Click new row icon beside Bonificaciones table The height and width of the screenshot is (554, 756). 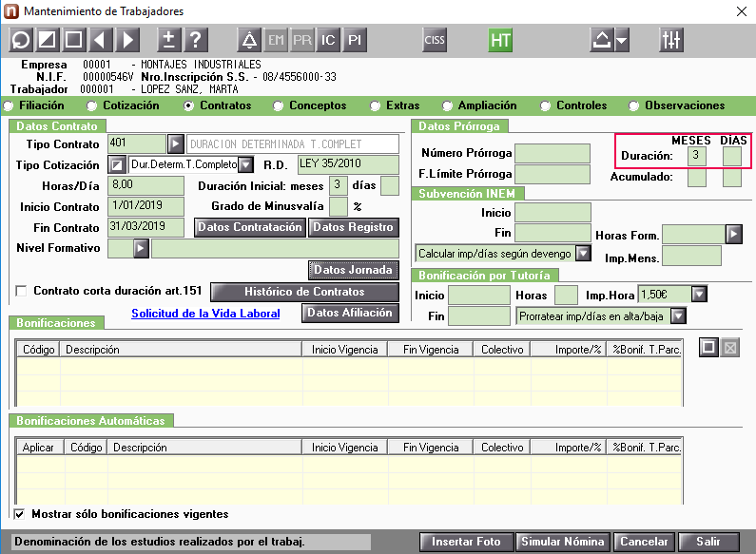708,347
